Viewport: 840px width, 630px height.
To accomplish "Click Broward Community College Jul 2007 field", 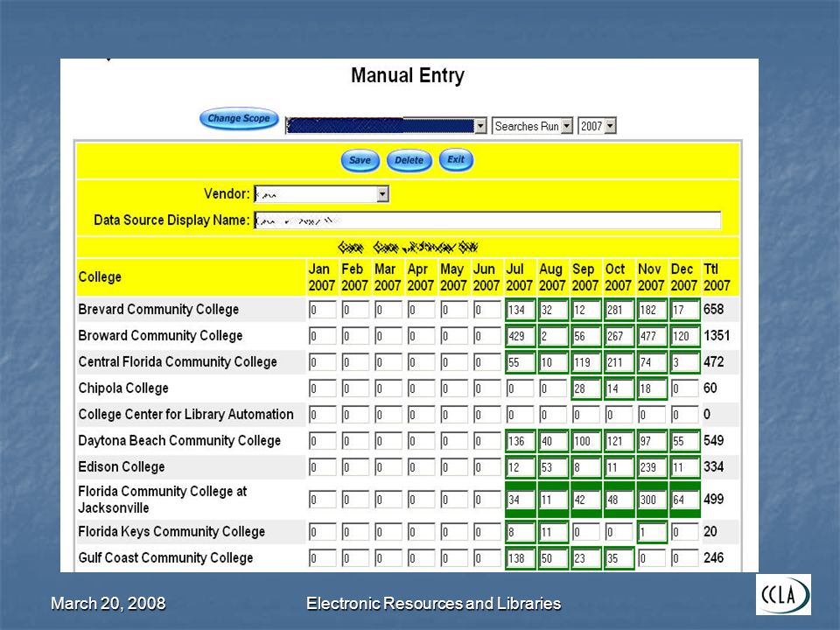I will coord(521,336).
